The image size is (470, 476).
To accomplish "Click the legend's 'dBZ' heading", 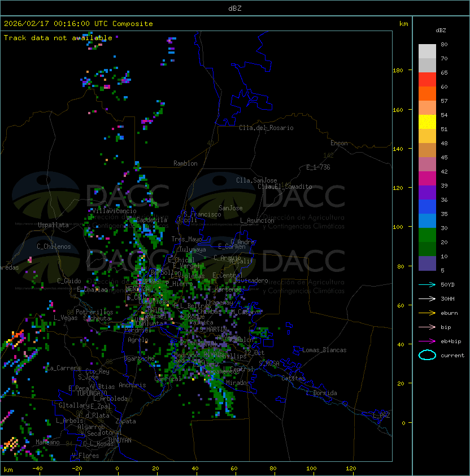I will [x=441, y=31].
